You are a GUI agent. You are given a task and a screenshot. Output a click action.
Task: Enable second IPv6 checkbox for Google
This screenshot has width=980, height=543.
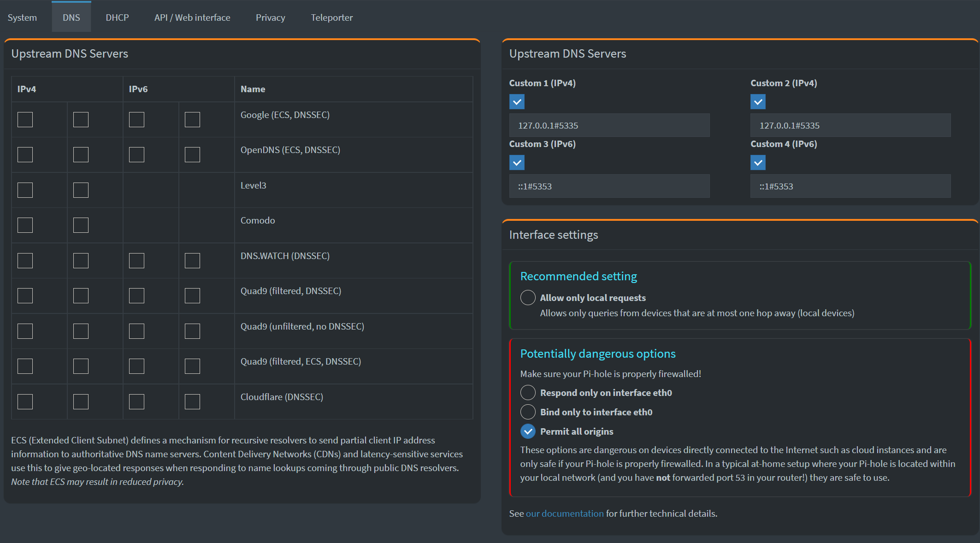[x=192, y=119]
